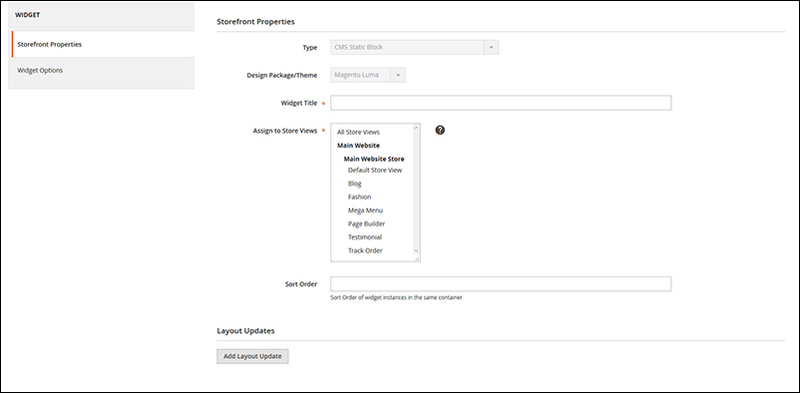Click the Add Layout Update button

253,356
